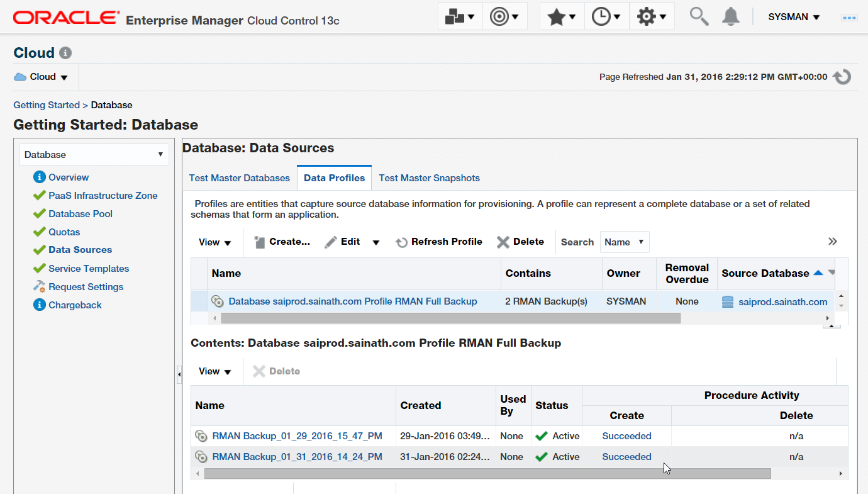The width and height of the screenshot is (868, 494).
Task: Click the Cloud info icon
Action: pos(65,53)
